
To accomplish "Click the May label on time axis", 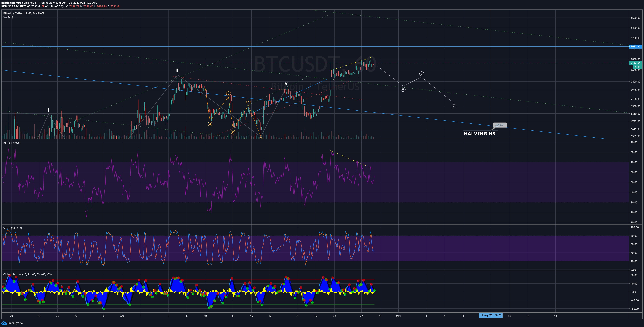I will tap(398, 316).
